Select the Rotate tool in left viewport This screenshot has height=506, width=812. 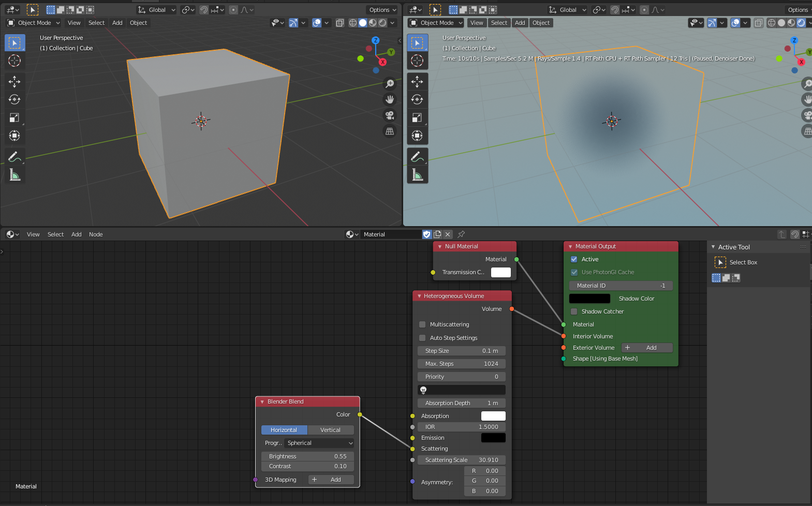pos(14,99)
